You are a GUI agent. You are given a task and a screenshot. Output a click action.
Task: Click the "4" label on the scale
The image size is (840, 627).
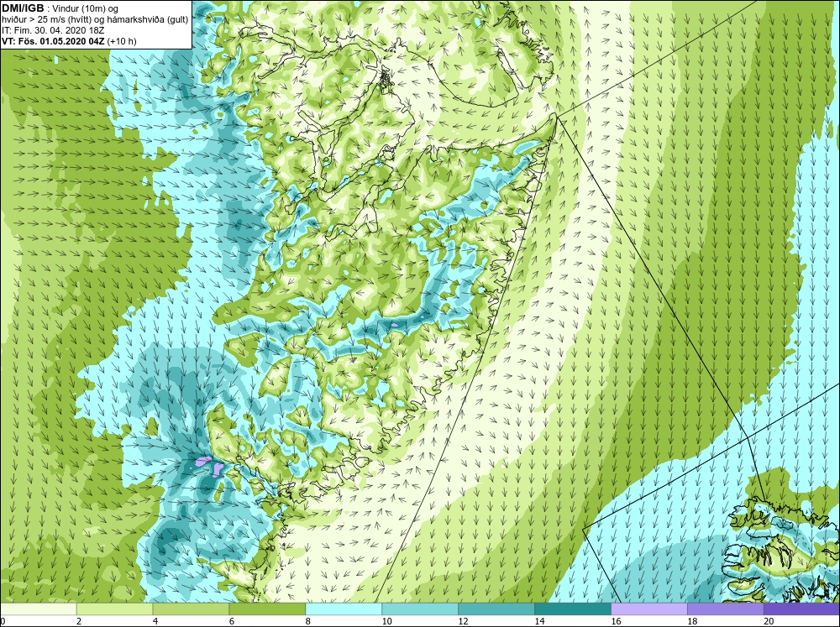pyautogui.click(x=155, y=621)
